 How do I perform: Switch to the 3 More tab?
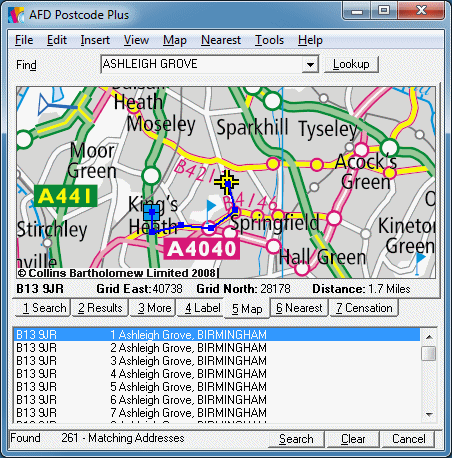(x=154, y=308)
